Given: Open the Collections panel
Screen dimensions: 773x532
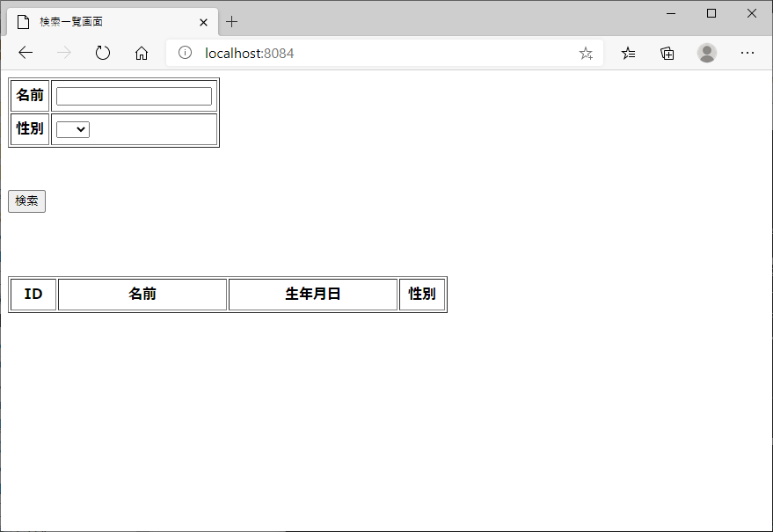Looking at the screenshot, I should (667, 53).
